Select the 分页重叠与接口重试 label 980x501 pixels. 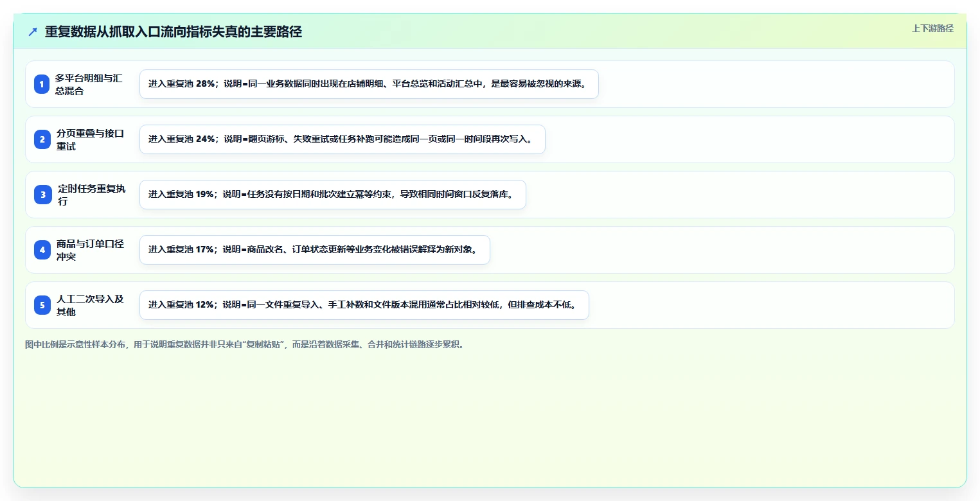coord(90,139)
